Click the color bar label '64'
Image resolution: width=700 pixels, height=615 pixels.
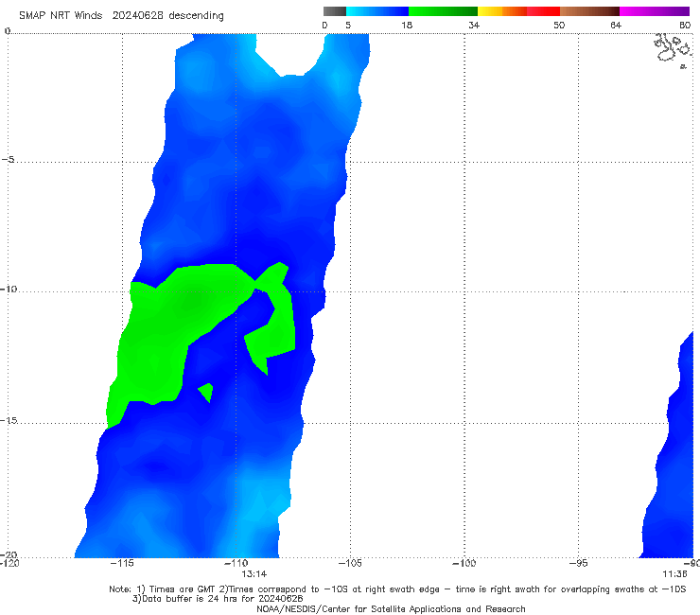(x=616, y=25)
